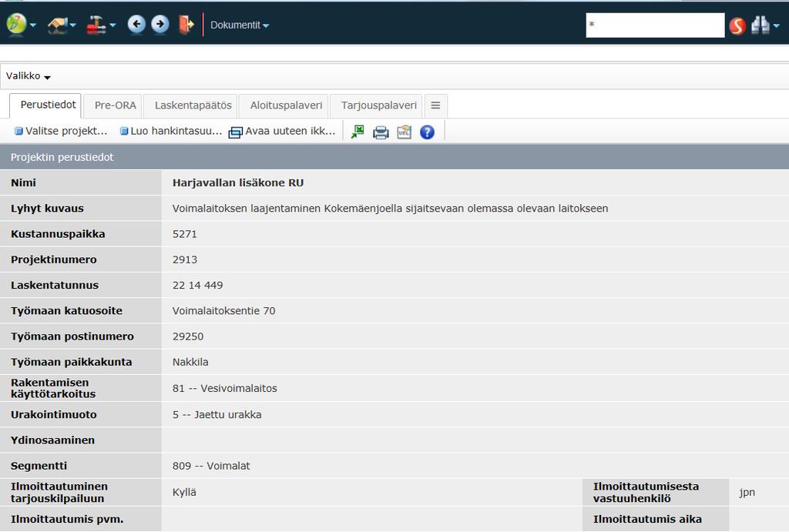Viewport: 789px width, 532px height.
Task: Open the handshake tools icon
Action: pyautogui.click(x=58, y=24)
